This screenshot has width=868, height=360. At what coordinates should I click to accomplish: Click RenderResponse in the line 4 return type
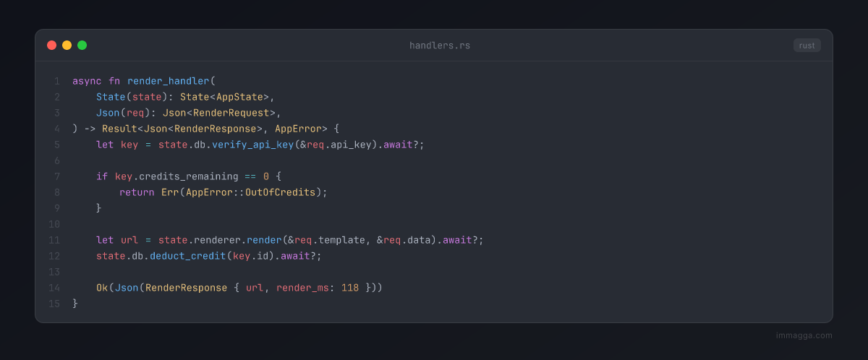(216, 129)
